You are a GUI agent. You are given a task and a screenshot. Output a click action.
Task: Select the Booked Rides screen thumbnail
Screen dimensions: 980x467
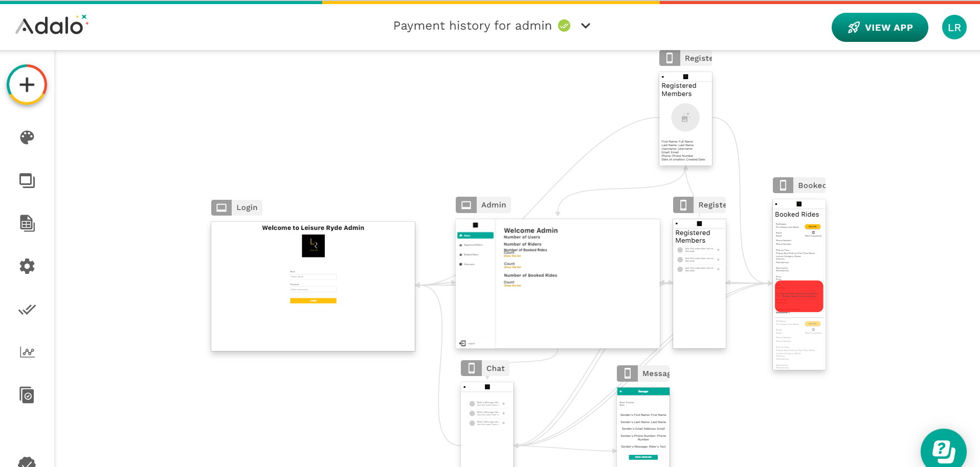[x=798, y=284]
